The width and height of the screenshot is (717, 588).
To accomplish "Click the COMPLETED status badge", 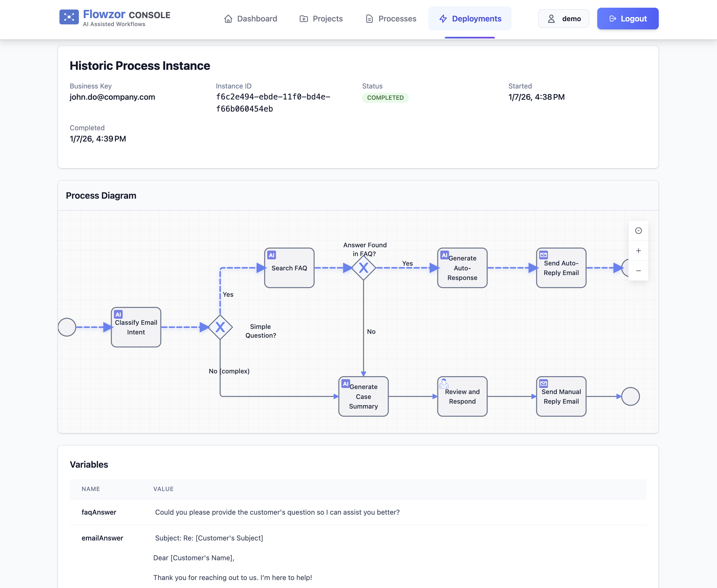I will point(385,98).
